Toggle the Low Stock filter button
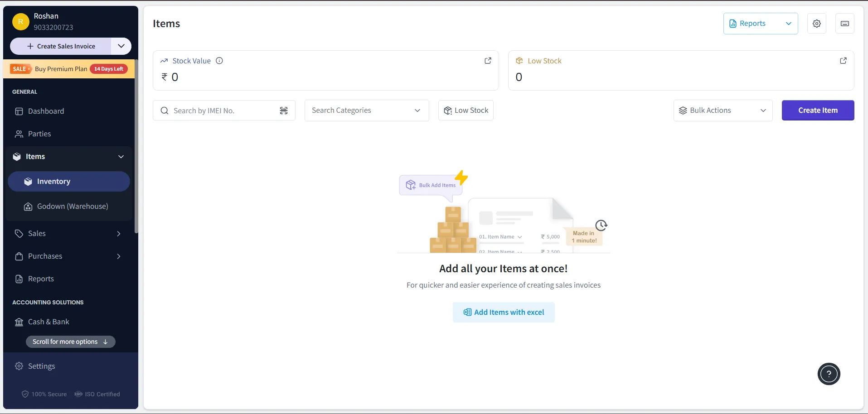This screenshot has width=868, height=414. tap(466, 111)
